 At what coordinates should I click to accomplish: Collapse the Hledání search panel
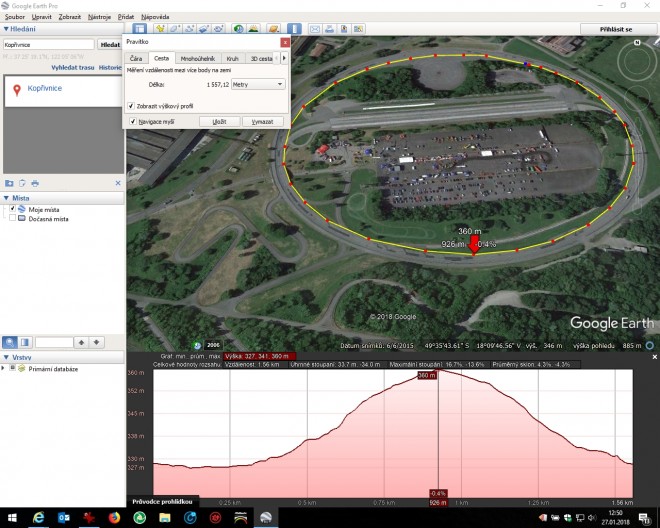pos(6,29)
